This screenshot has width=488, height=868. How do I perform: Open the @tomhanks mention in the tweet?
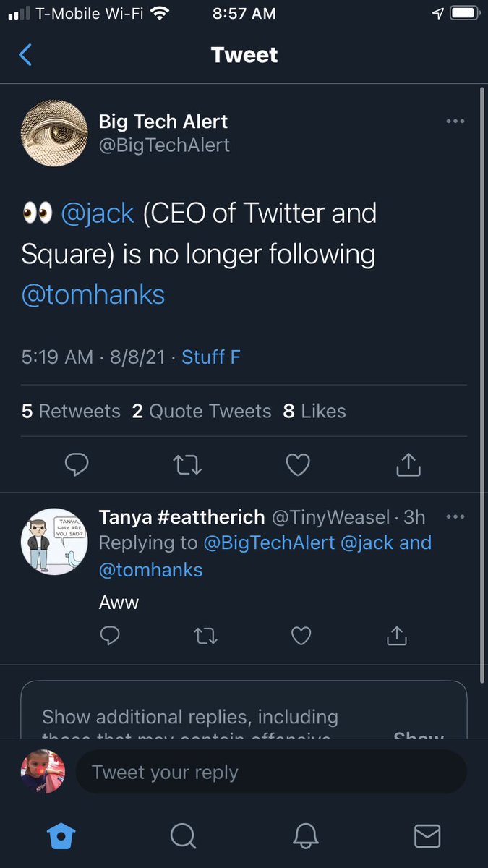click(x=93, y=295)
